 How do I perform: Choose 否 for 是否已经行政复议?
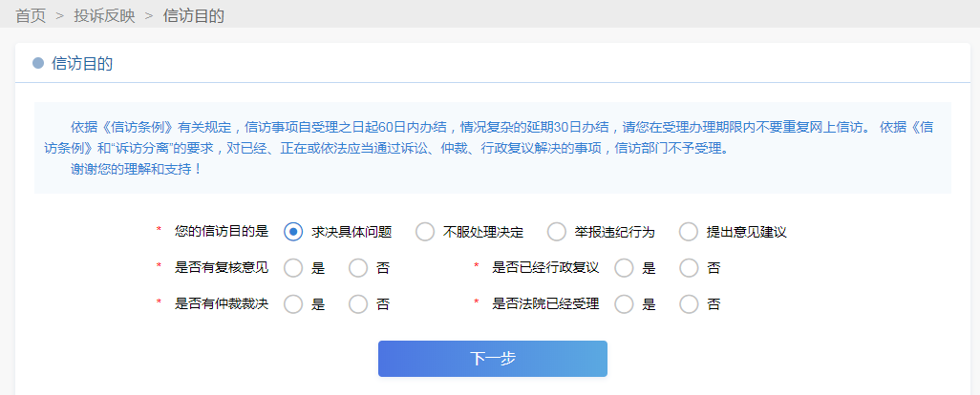689,268
